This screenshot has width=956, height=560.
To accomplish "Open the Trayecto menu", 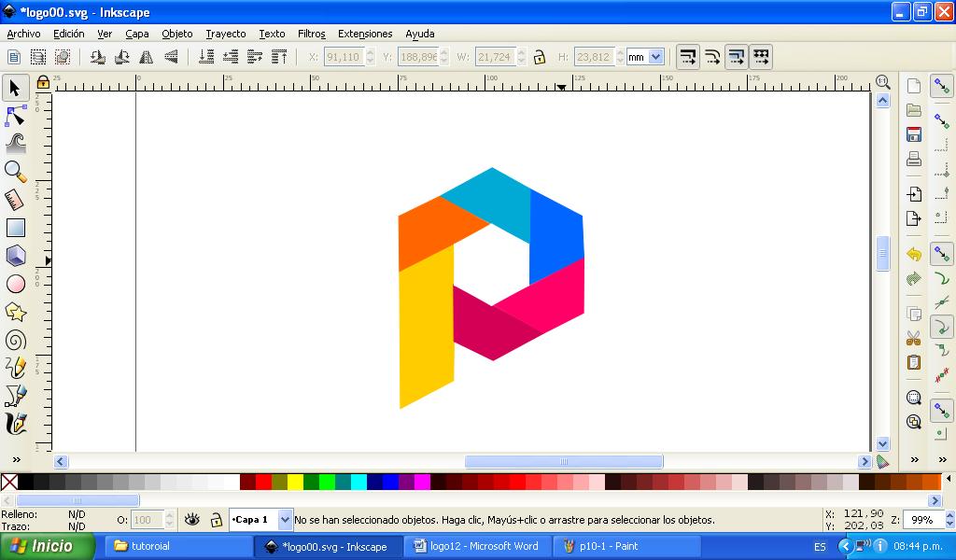I will point(226,34).
